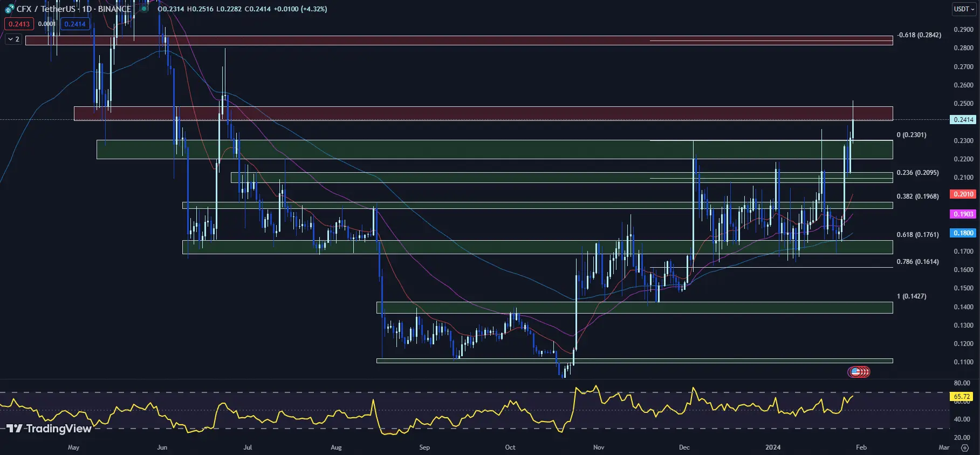The height and width of the screenshot is (455, 980).
Task: Click the Mar label on time axis
Action: pyautogui.click(x=944, y=447)
